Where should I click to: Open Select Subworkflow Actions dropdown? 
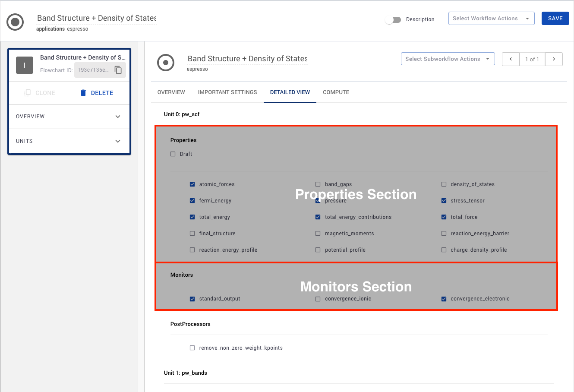point(448,59)
